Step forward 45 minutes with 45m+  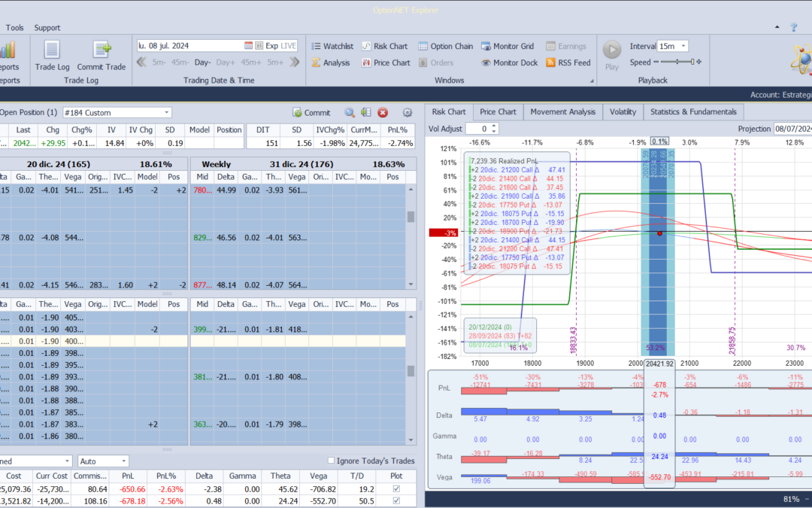[x=250, y=62]
